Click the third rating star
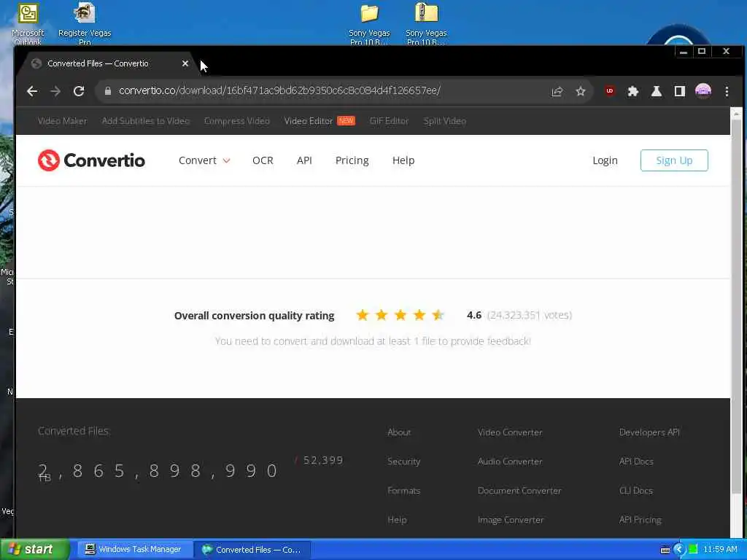 (400, 315)
